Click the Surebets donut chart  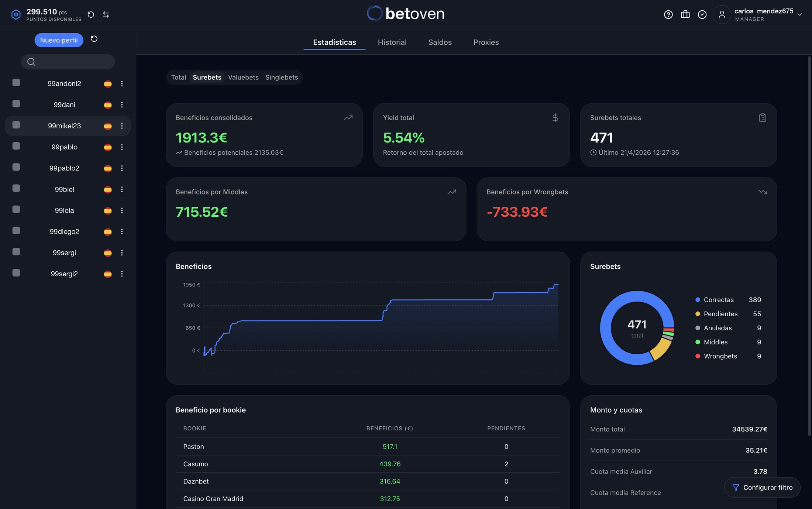click(637, 328)
